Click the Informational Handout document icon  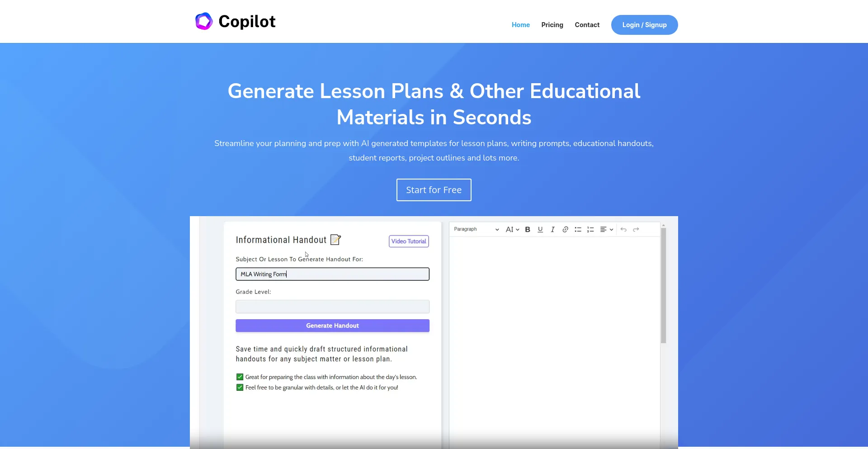pos(335,240)
